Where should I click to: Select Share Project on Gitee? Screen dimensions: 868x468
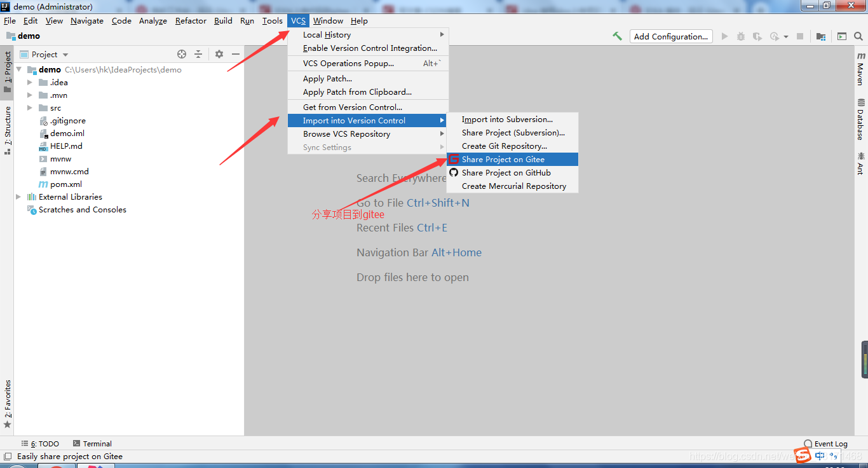point(513,159)
